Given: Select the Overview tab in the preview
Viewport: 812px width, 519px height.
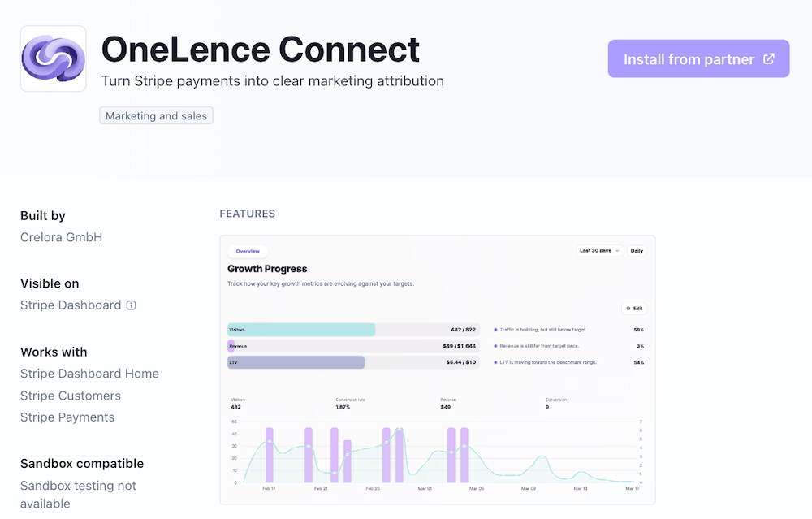Looking at the screenshot, I should 248,251.
